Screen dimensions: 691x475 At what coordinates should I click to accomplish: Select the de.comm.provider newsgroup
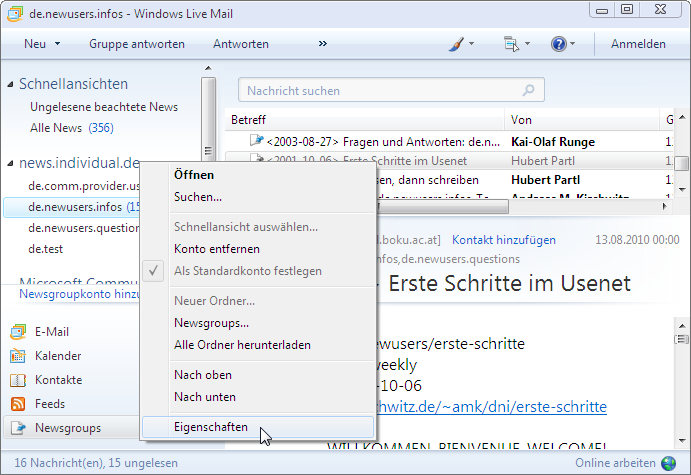pyautogui.click(x=84, y=186)
